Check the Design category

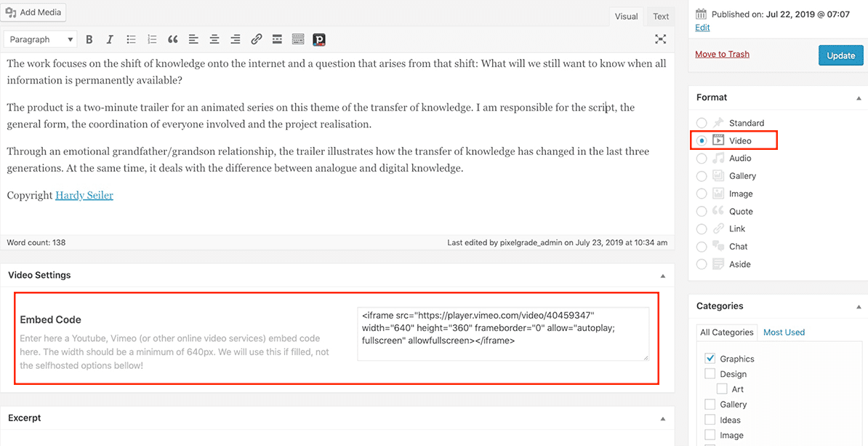710,374
